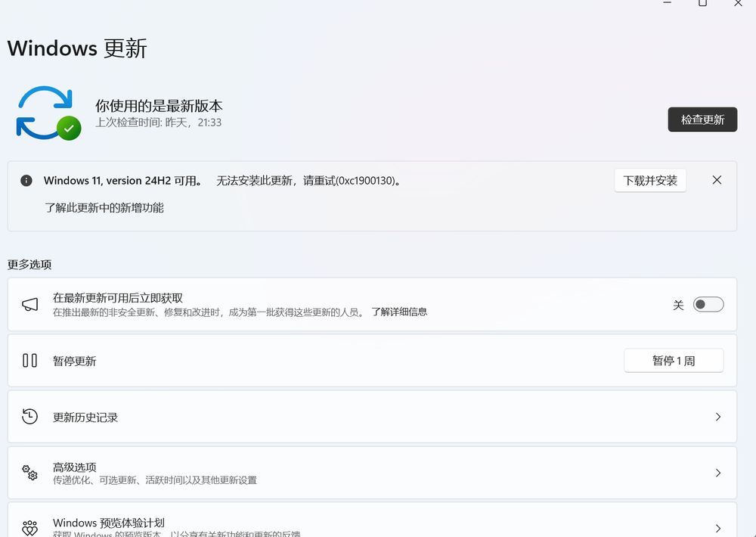
Task: Click the Windows Update sync status icon
Action: pyautogui.click(x=48, y=113)
